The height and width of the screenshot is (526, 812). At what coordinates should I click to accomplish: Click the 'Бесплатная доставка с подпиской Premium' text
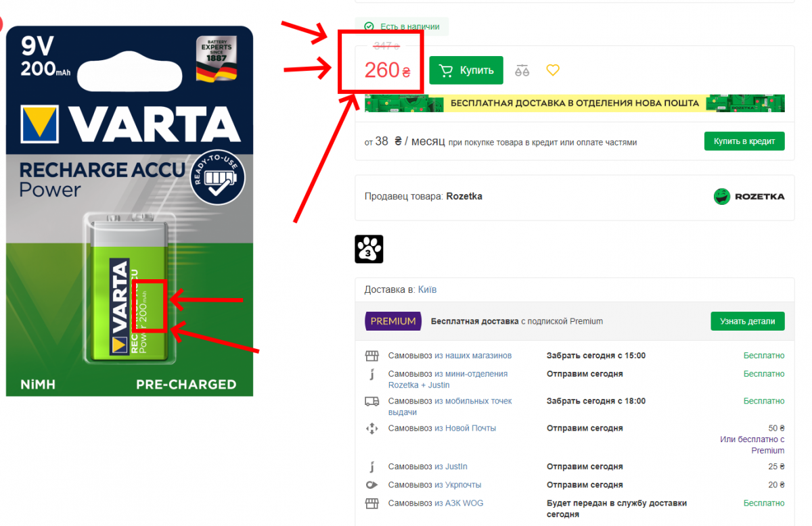(x=517, y=321)
